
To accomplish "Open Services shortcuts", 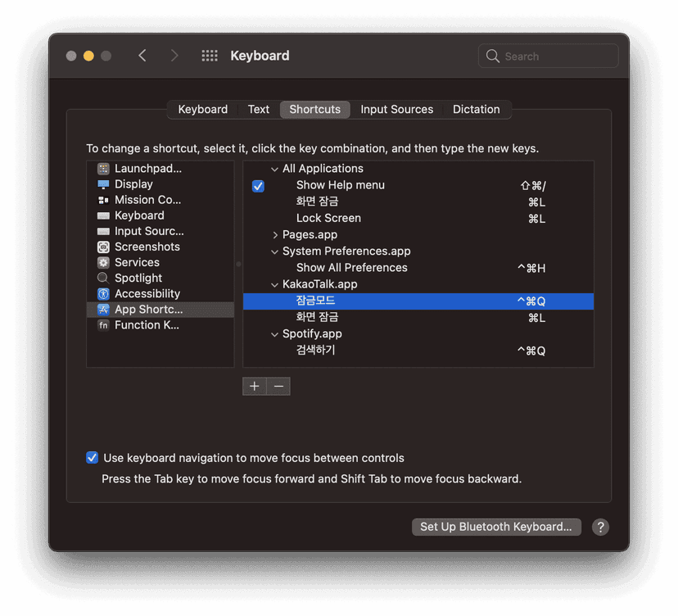I will coord(136,261).
